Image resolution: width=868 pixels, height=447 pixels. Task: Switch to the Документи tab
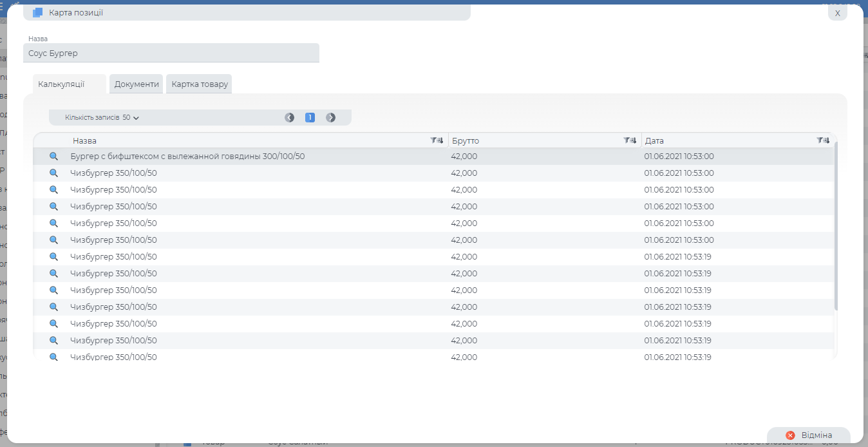tap(137, 84)
